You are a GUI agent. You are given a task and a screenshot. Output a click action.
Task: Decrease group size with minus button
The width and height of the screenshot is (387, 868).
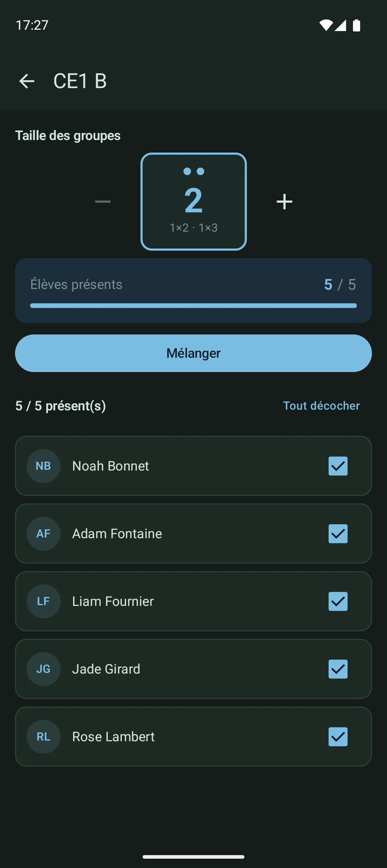[x=103, y=202]
